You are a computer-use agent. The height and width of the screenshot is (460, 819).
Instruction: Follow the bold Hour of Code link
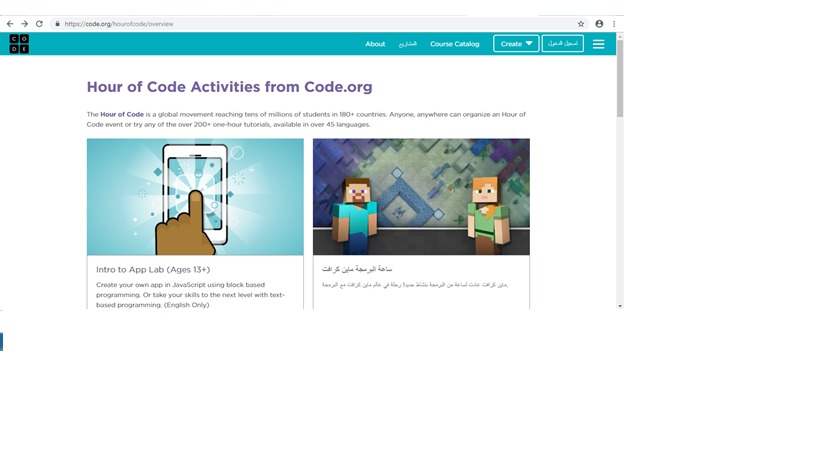[122, 115]
